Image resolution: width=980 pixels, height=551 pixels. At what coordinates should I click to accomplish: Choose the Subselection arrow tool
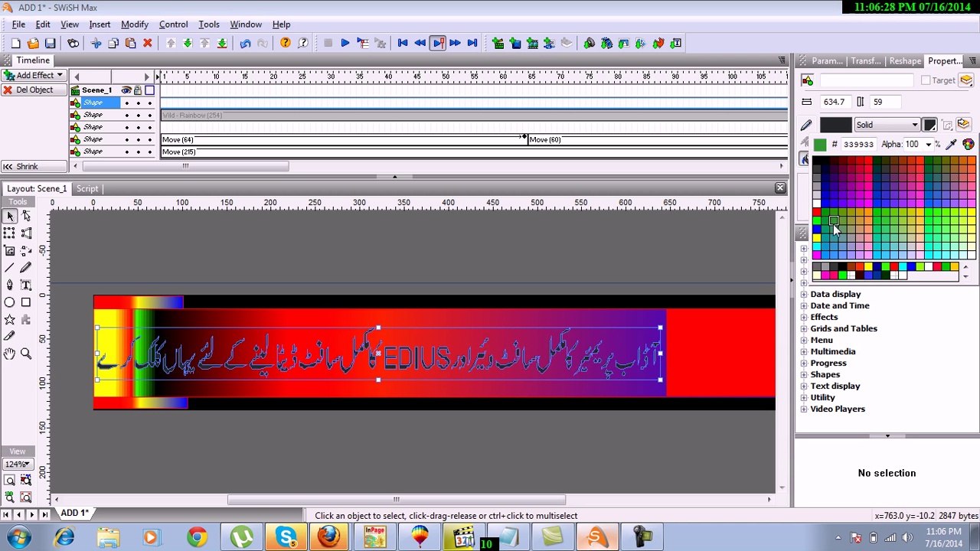[x=26, y=217]
